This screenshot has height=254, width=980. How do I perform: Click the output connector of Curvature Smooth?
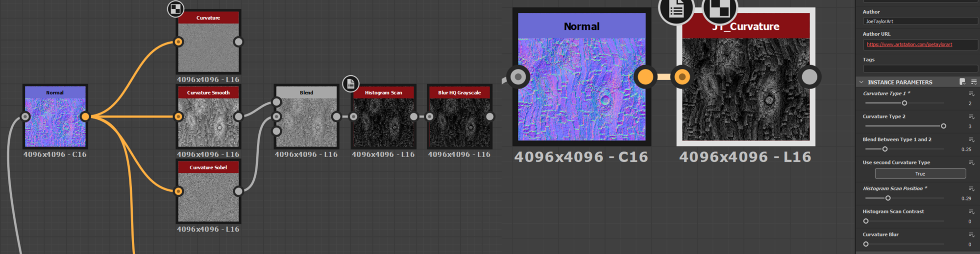click(x=238, y=116)
